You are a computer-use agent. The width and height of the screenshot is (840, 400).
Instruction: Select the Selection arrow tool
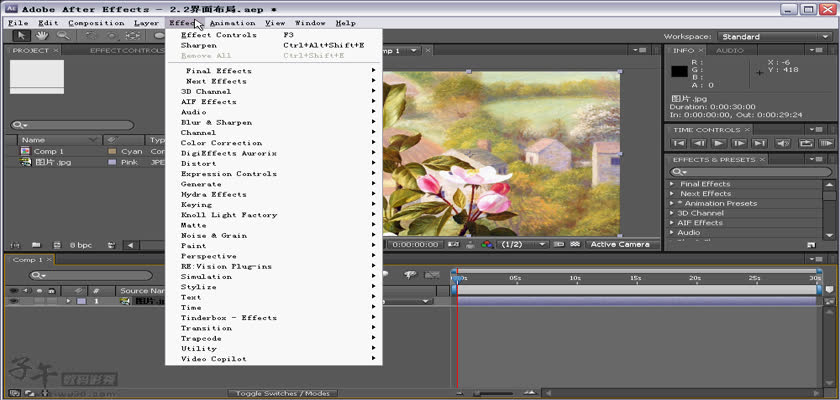21,36
